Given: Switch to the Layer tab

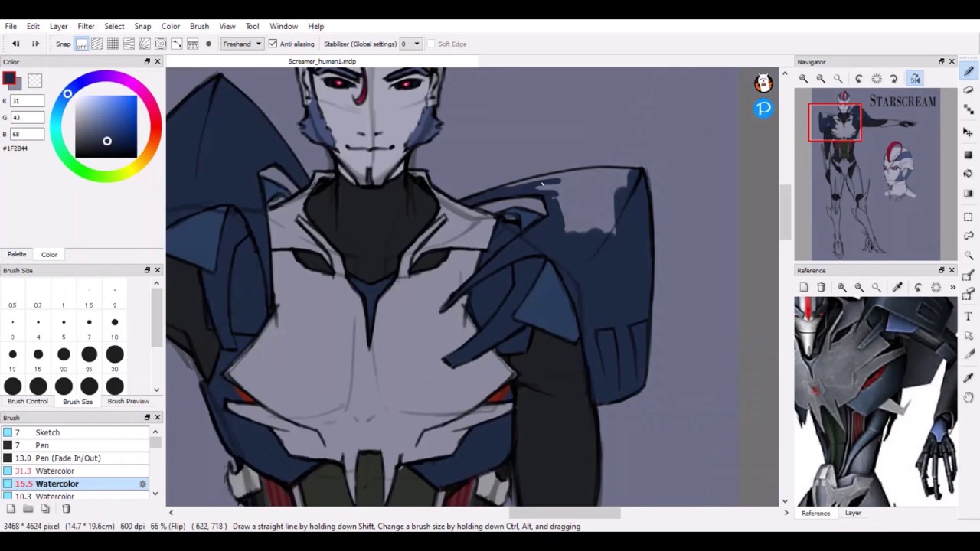Looking at the screenshot, I should 853,513.
